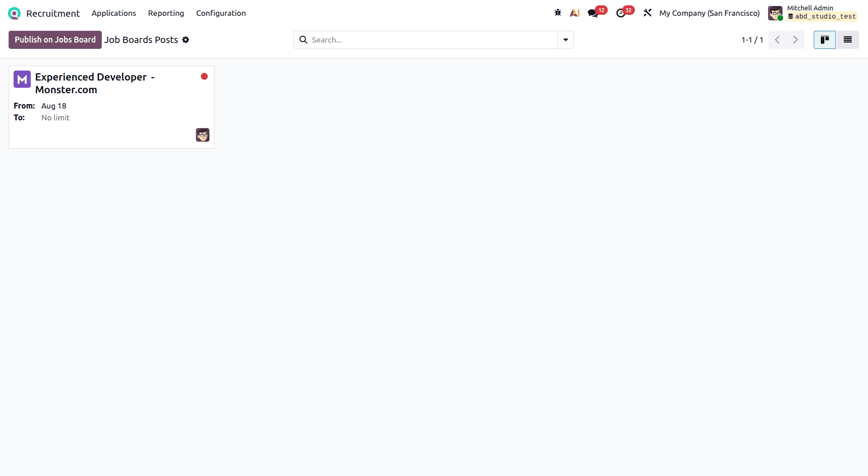
Task: Open the Applications menu
Action: pyautogui.click(x=114, y=13)
